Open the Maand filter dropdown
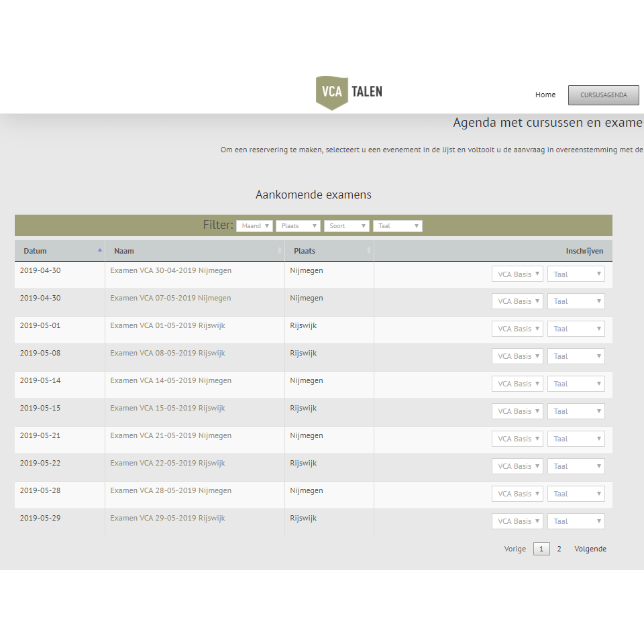Viewport: 644px width, 644px height. (x=254, y=226)
